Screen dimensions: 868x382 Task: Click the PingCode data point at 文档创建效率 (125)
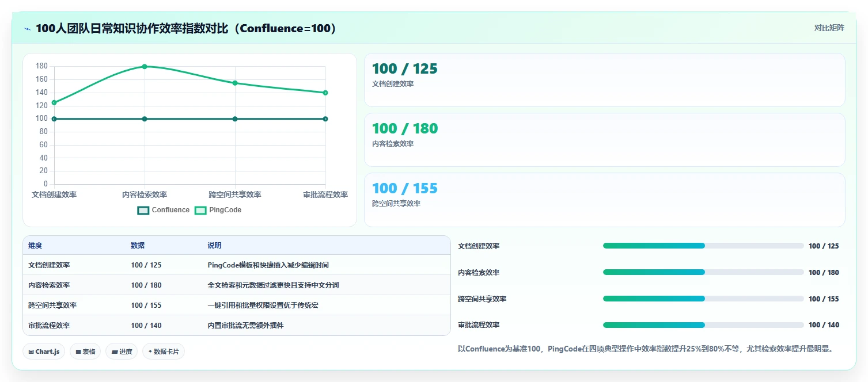pos(54,102)
